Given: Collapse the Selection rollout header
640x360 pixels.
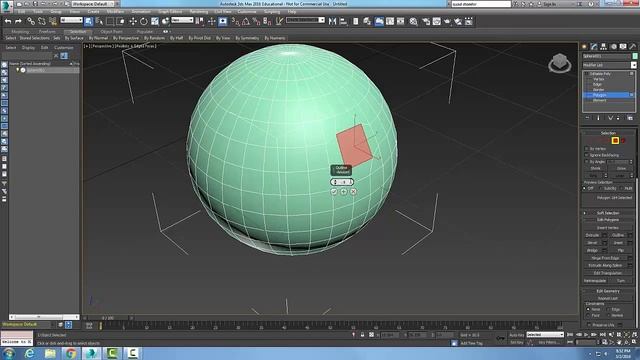Looking at the screenshot, I should click(608, 133).
